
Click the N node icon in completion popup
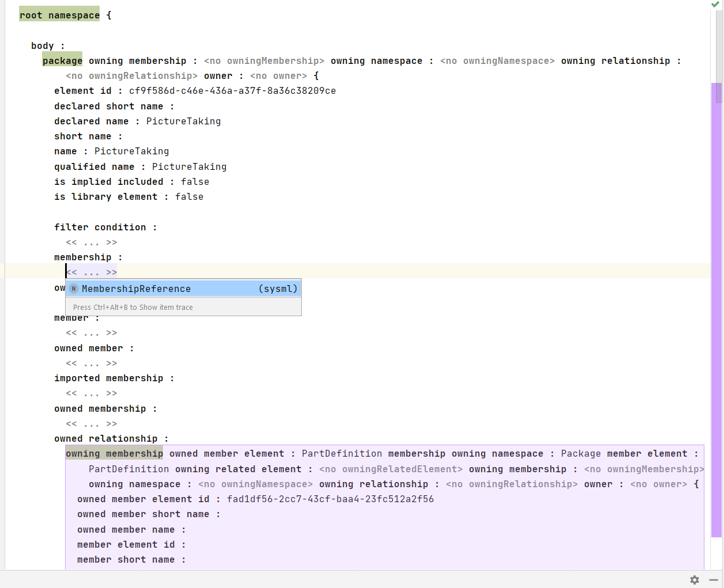tap(74, 289)
